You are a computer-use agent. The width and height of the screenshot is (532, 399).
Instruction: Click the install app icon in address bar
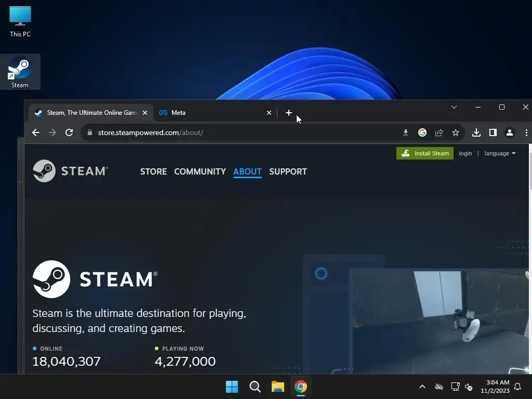click(x=405, y=132)
